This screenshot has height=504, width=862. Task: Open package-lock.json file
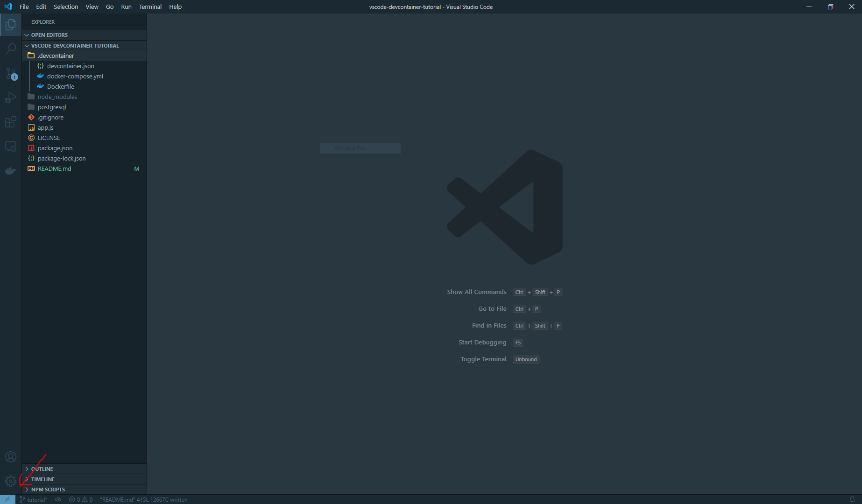(x=84, y=158)
